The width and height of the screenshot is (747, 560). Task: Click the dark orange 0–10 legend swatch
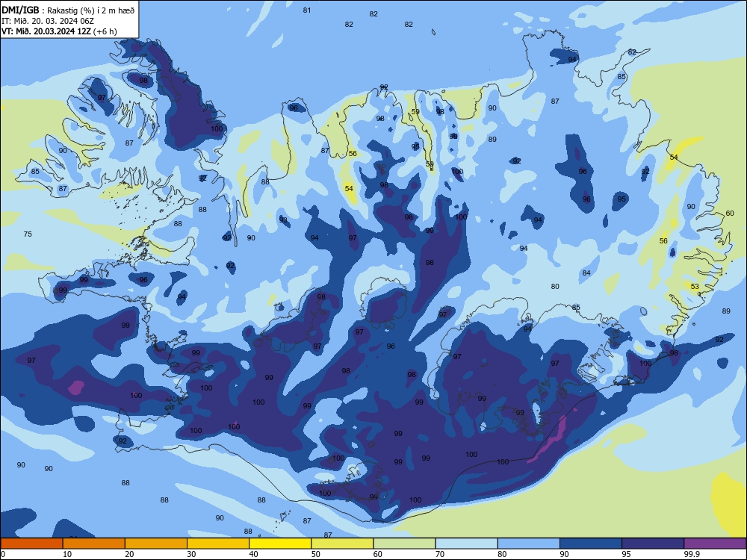click(x=31, y=544)
